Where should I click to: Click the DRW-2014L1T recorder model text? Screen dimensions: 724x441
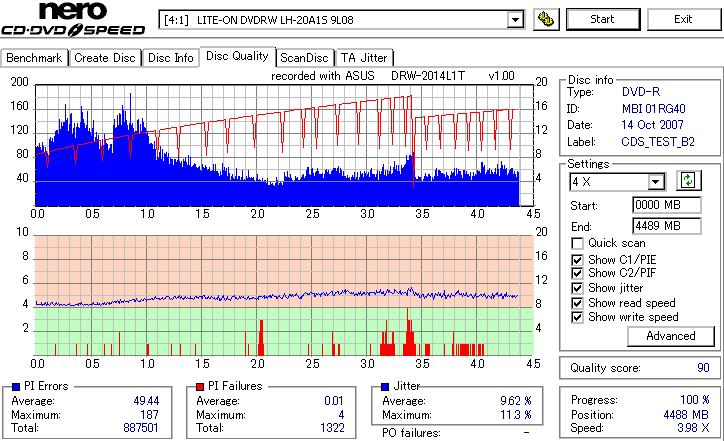[428, 76]
